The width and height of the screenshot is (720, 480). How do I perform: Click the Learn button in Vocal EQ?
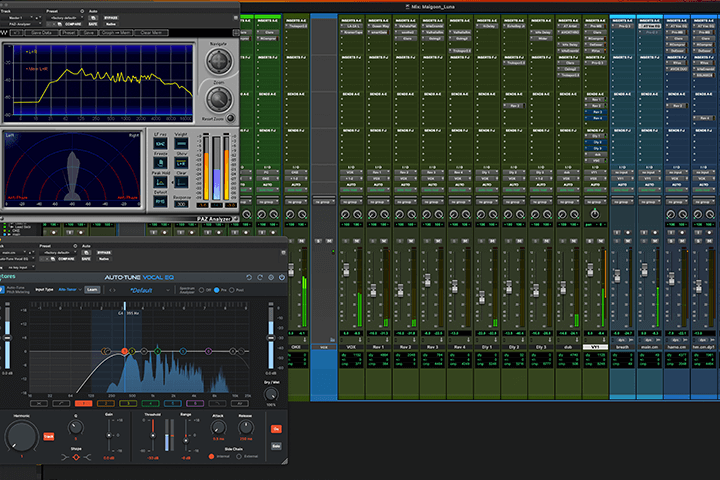pyautogui.click(x=92, y=289)
